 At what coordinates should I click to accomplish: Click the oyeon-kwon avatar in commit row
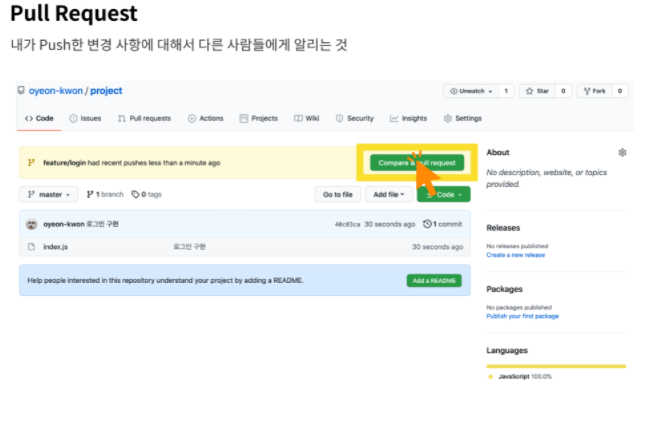pyautogui.click(x=31, y=224)
